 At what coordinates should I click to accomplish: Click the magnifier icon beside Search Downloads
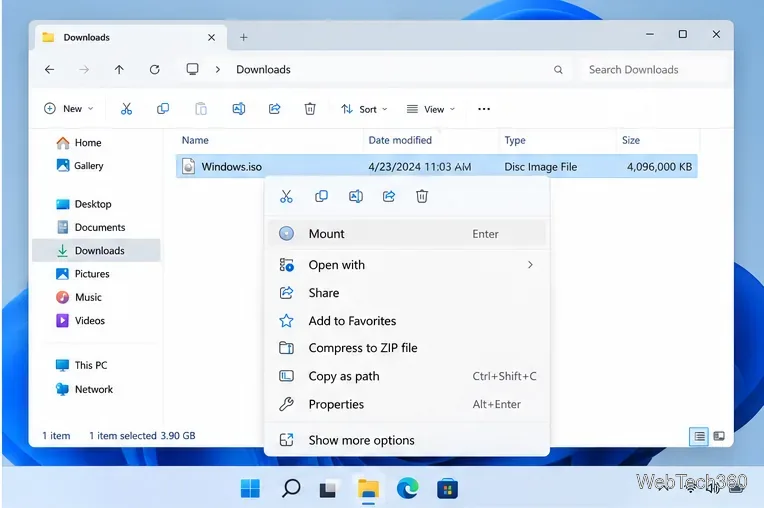(x=558, y=70)
